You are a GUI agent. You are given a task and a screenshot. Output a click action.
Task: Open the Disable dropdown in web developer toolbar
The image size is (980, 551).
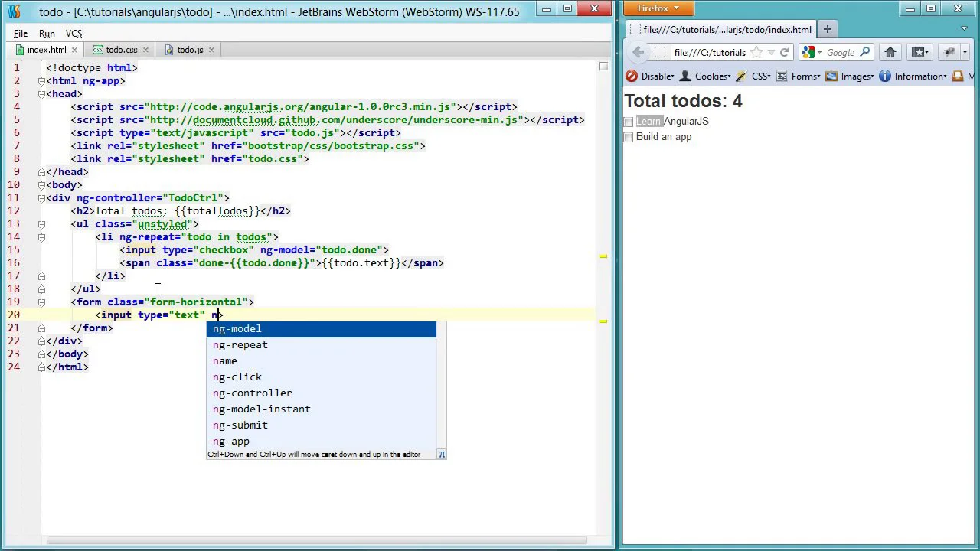[x=650, y=76]
